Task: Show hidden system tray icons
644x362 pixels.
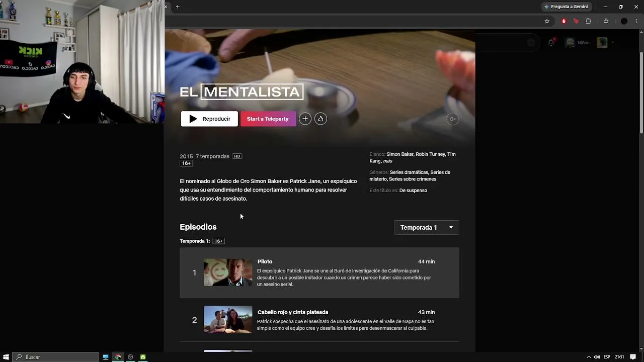Action: pyautogui.click(x=588, y=357)
